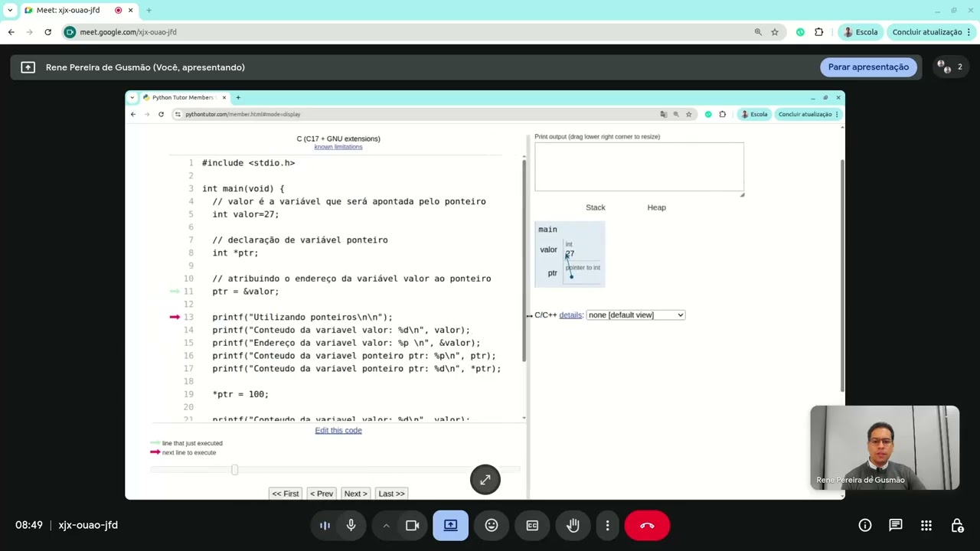Click the Heap column label
This screenshot has width=980, height=551.
[x=656, y=207]
